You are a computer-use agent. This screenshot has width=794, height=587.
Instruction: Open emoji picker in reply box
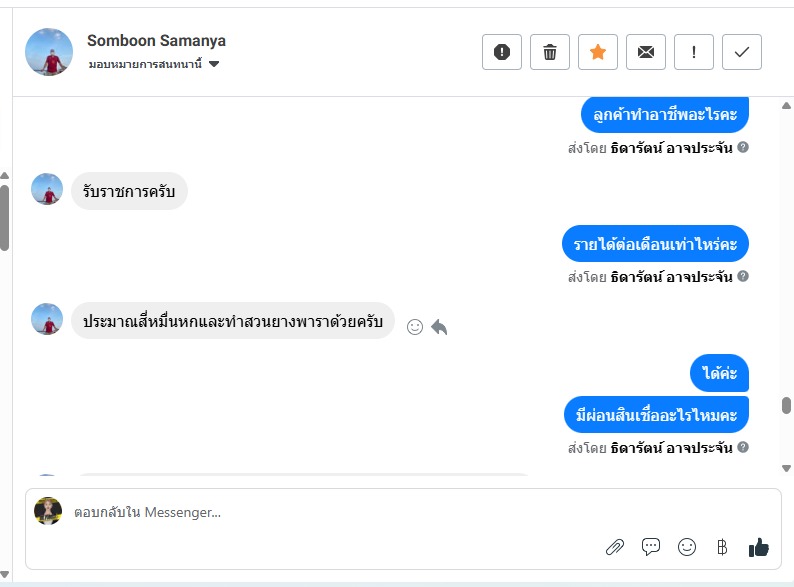coord(687,547)
